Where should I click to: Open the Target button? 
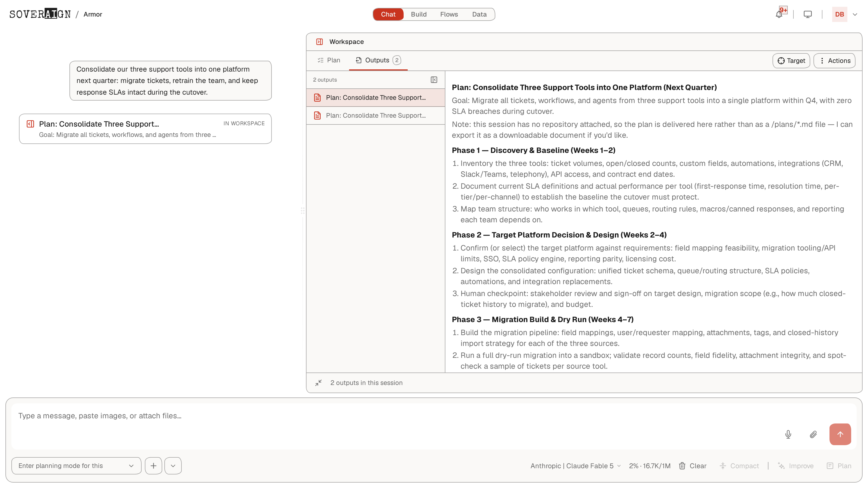tap(791, 61)
